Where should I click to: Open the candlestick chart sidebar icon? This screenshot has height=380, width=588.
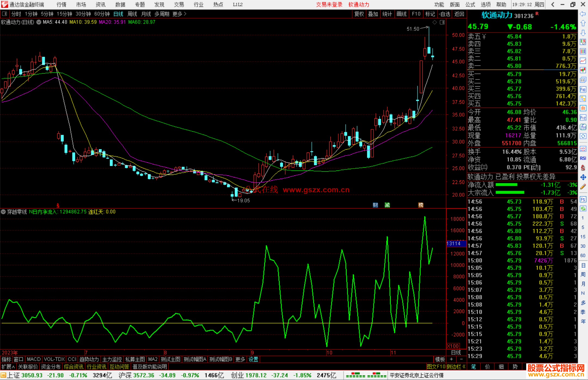click(583, 70)
